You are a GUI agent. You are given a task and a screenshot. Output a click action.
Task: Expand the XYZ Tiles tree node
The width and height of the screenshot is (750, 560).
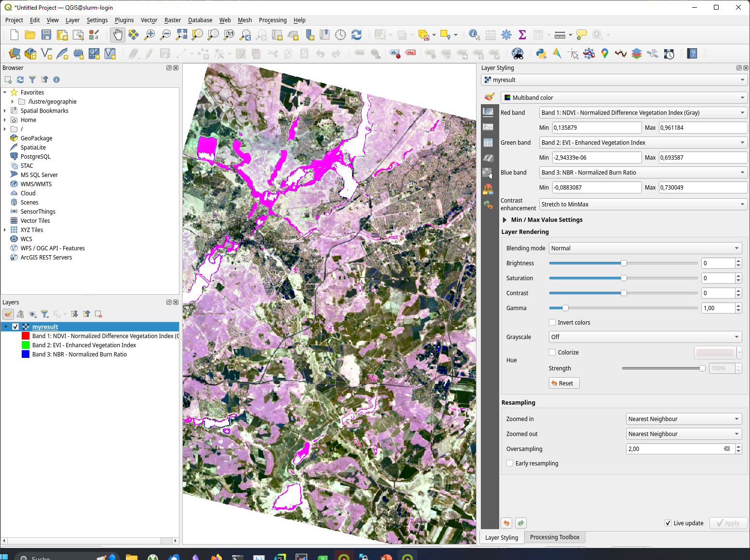coord(5,230)
